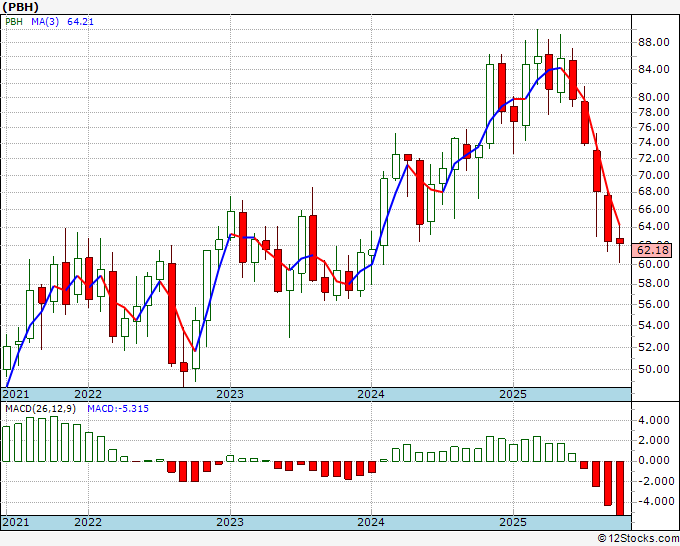Viewport: 680px width, 546px height.
Task: Click 2023 on the price chart timeline
Action: [x=230, y=395]
